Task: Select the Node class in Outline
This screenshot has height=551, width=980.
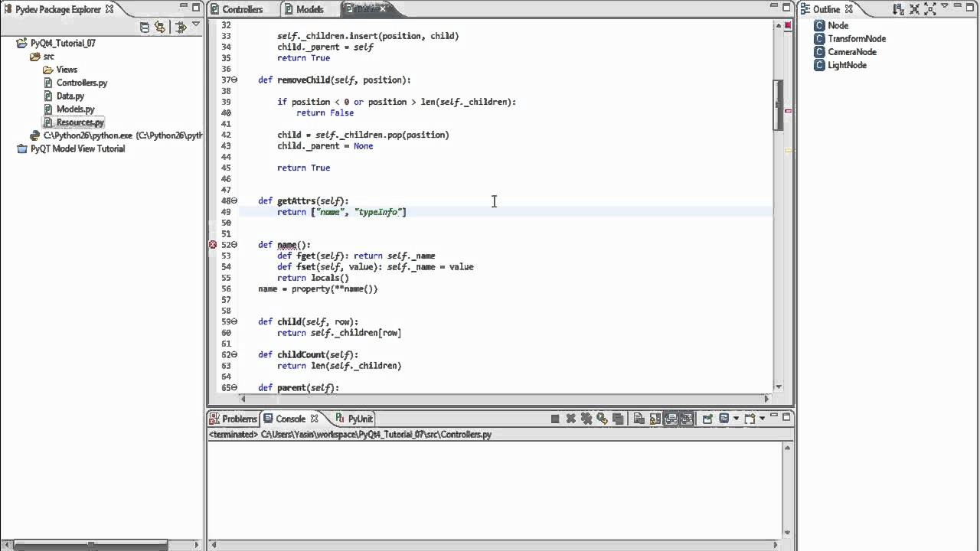Action: [x=838, y=25]
